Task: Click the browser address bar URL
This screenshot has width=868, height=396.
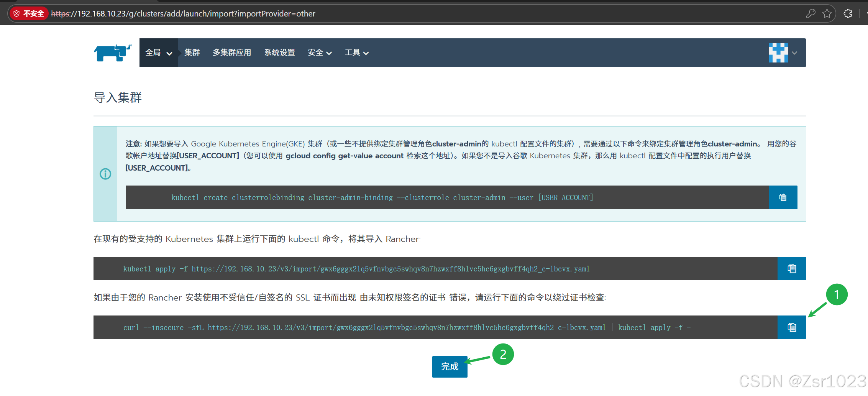Action: pos(183,14)
